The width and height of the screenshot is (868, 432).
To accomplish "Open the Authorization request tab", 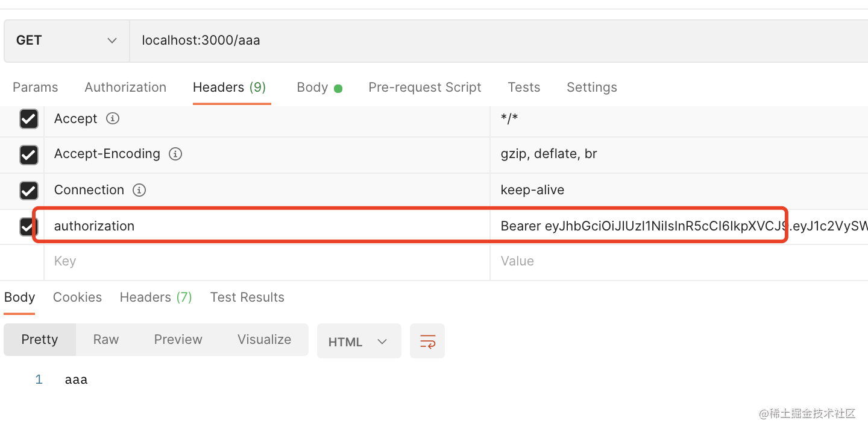I will tap(125, 87).
